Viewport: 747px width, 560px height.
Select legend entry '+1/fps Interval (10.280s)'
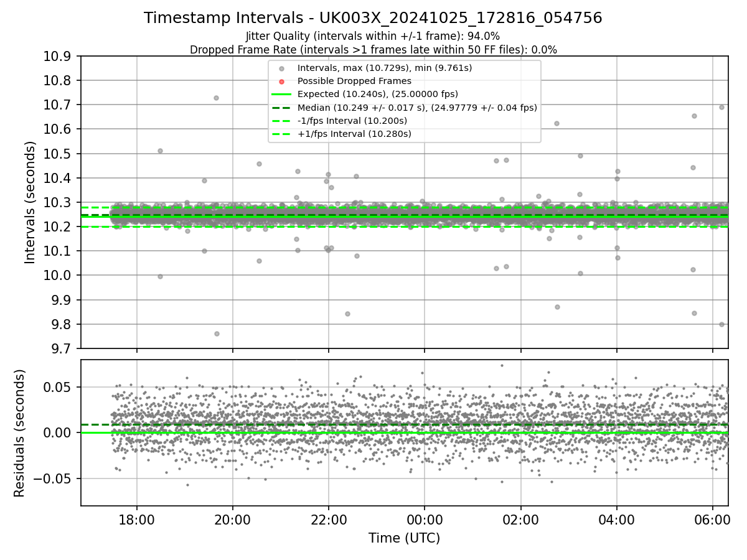(x=354, y=134)
